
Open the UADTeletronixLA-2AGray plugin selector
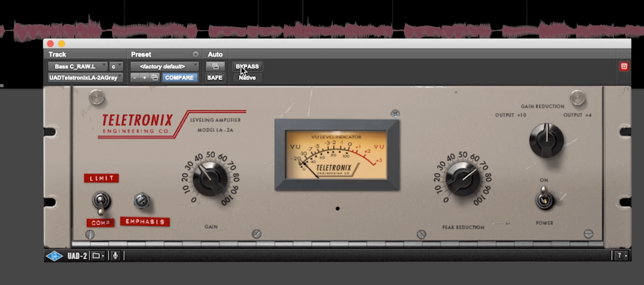pos(86,78)
